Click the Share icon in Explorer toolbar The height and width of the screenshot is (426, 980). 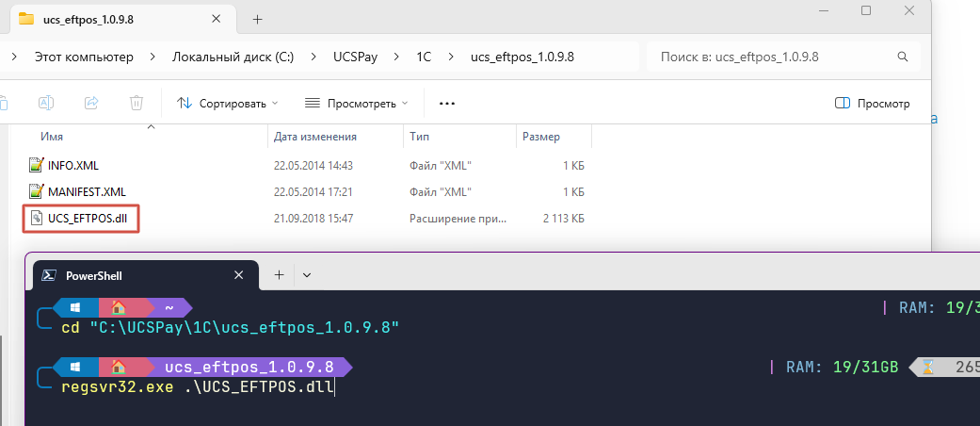[91, 103]
